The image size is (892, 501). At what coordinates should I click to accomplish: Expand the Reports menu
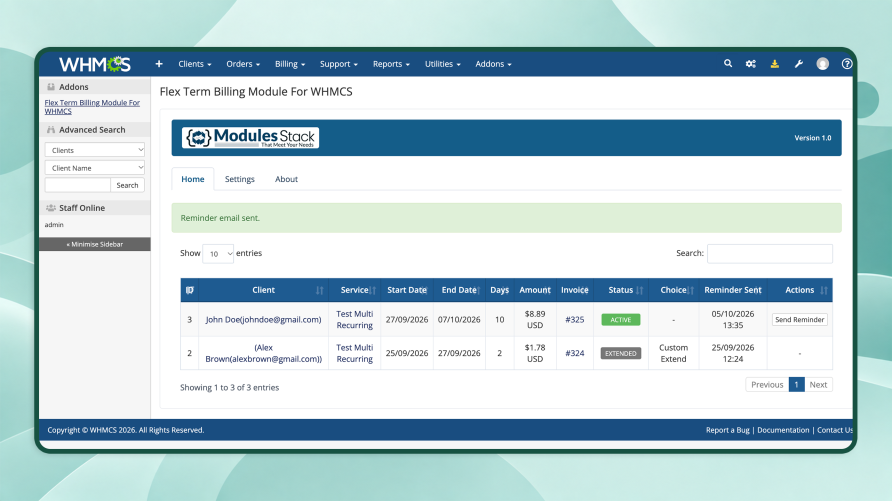point(391,64)
